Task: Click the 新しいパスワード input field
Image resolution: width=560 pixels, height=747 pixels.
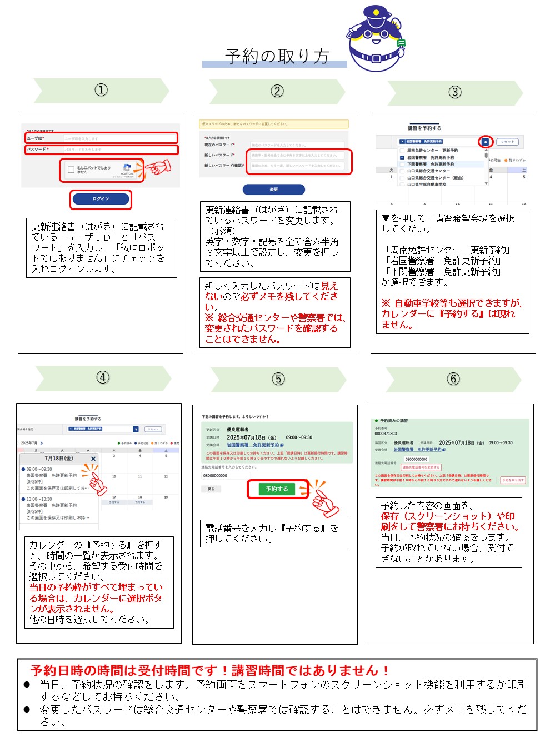Action: pos(298,155)
